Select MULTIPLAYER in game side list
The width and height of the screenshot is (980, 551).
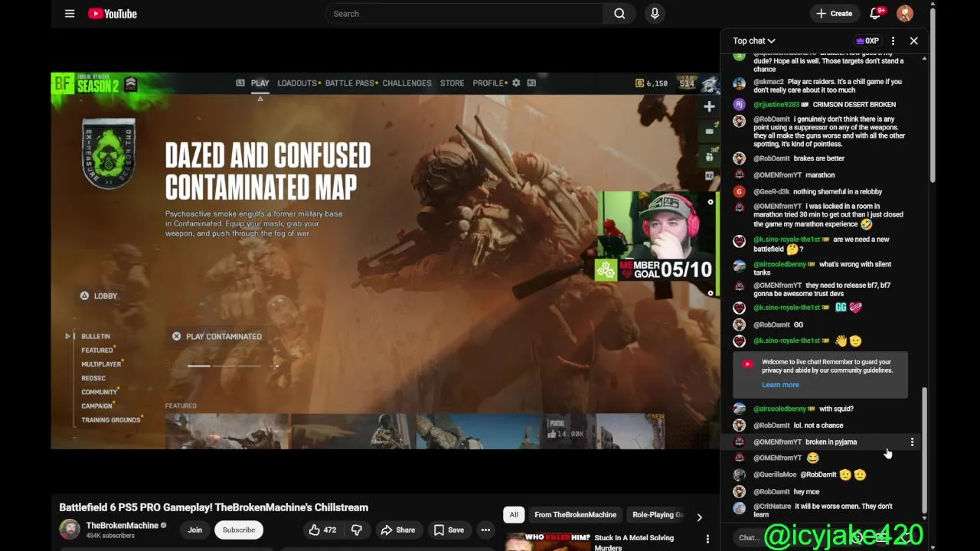pos(102,364)
